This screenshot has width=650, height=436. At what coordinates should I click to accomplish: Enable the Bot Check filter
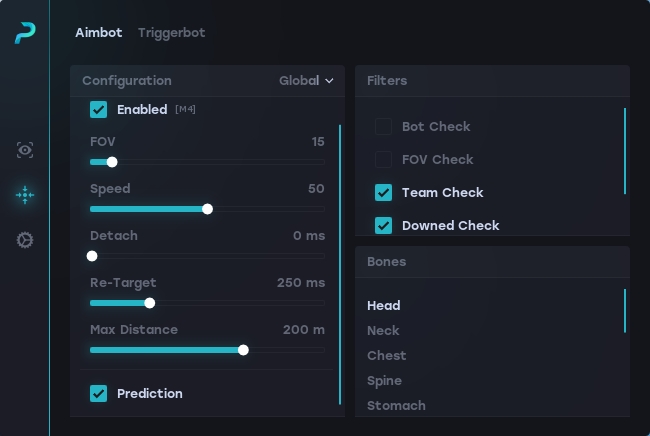(383, 127)
